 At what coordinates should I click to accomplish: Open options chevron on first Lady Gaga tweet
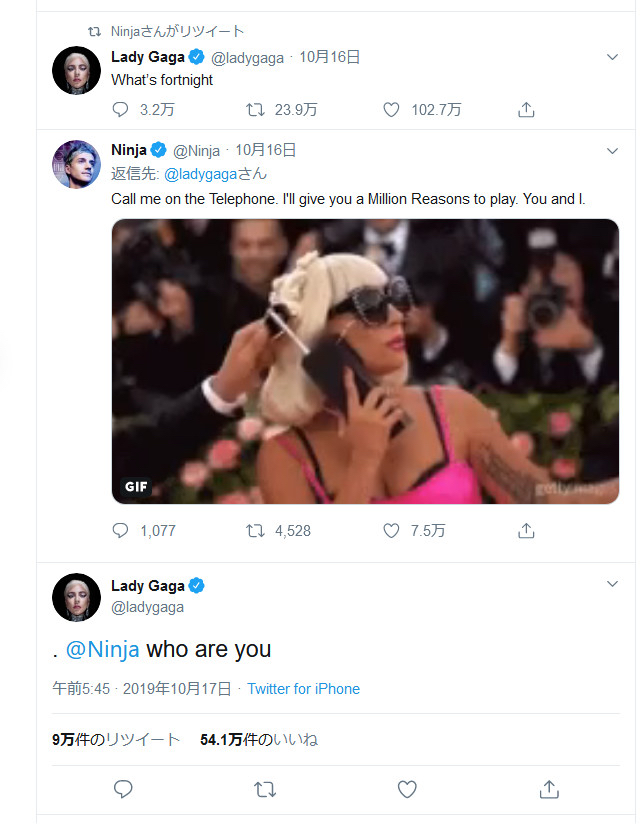click(x=613, y=58)
